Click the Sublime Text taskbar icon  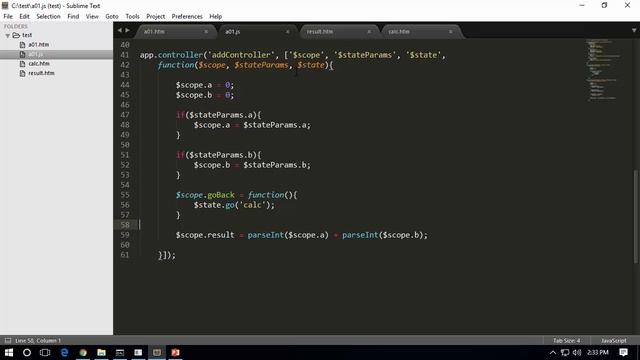(157, 352)
